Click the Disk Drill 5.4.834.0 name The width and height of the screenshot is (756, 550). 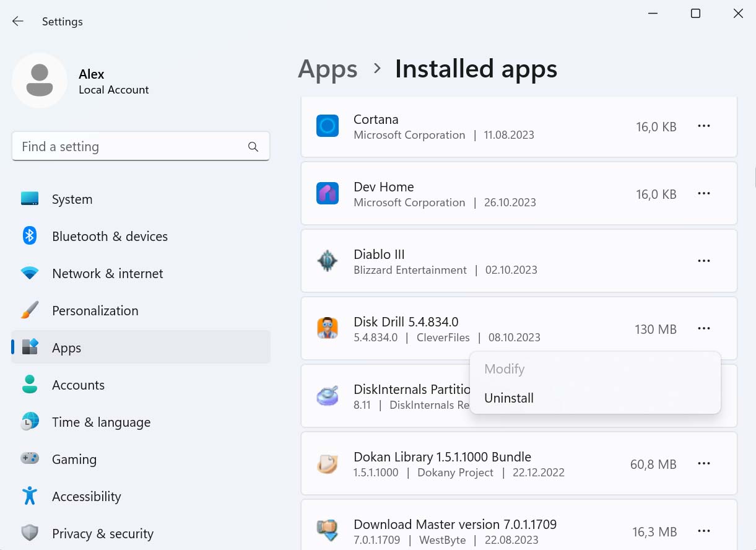(406, 321)
